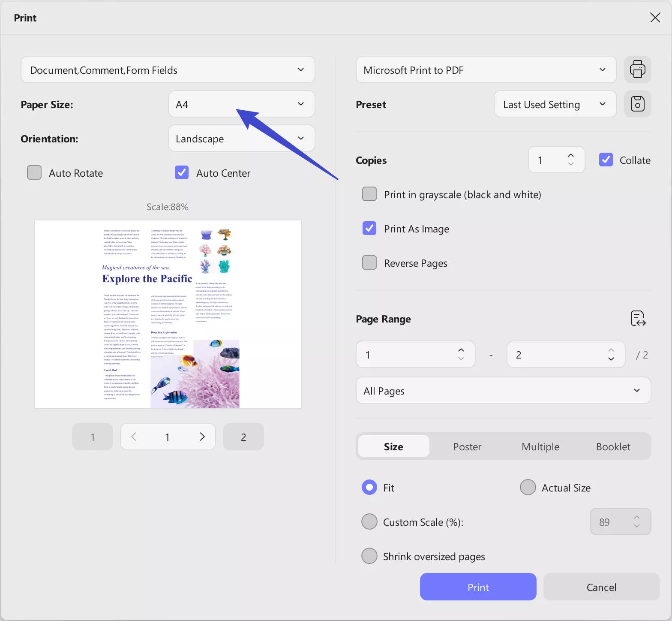Open the Microsoft Print to PDF printer dropdown
This screenshot has width=672, height=621.
486,69
